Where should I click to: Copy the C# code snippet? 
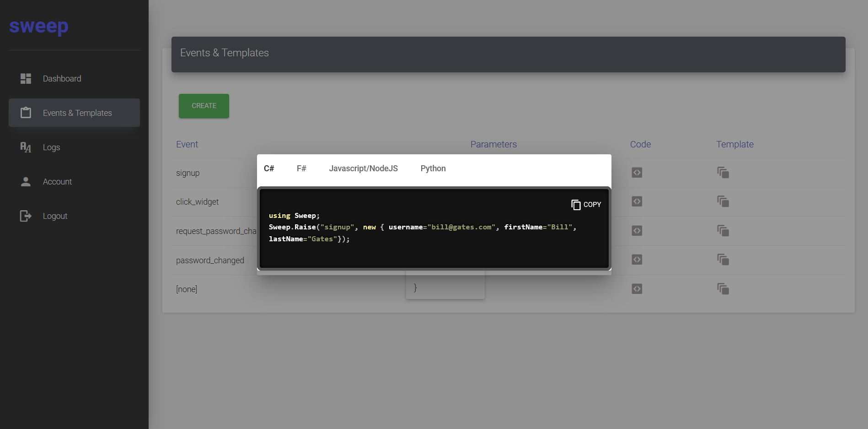586,205
